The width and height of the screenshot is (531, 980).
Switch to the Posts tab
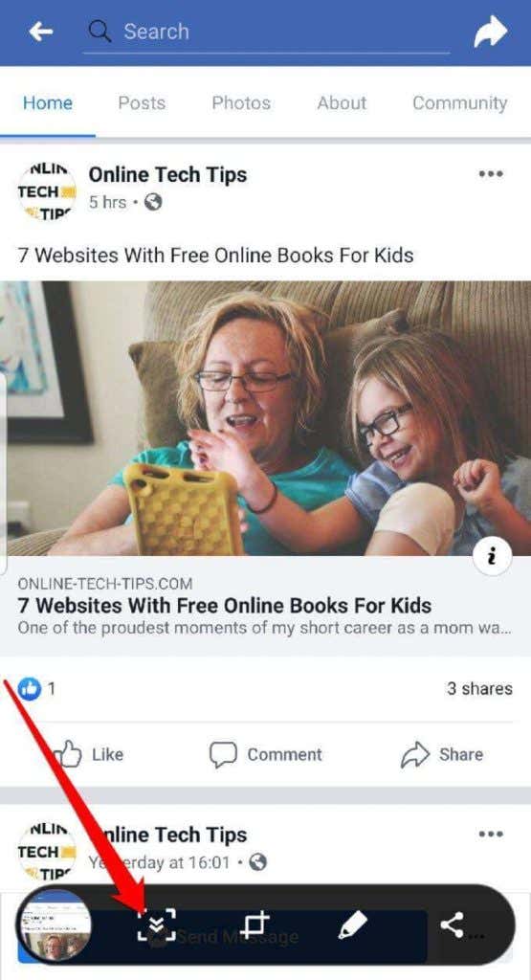click(142, 102)
